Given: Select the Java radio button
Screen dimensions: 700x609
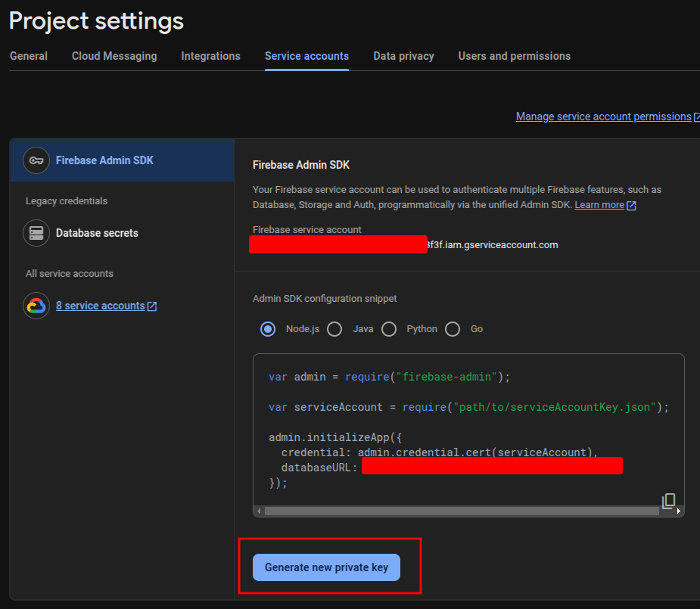Looking at the screenshot, I should tap(334, 329).
